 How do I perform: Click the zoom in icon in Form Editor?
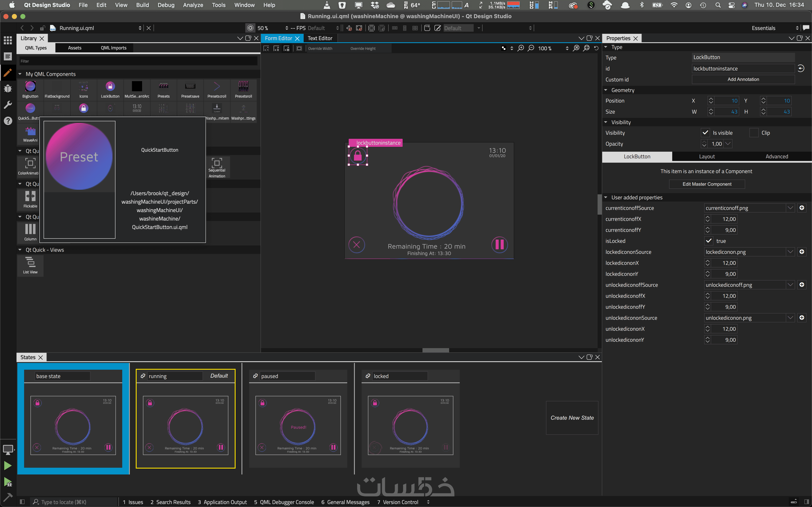pyautogui.click(x=521, y=48)
